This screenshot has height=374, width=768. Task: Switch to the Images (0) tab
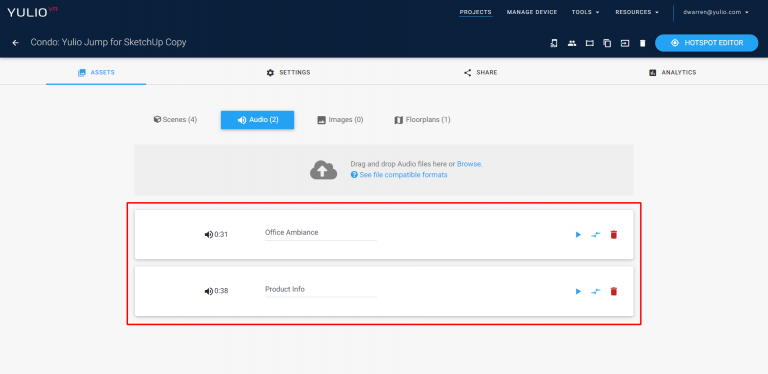(x=340, y=119)
